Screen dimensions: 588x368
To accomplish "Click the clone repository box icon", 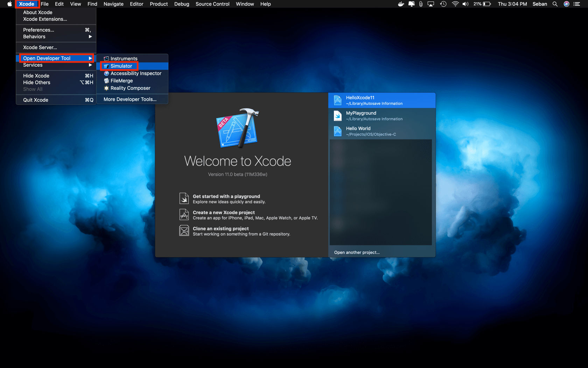I will click(184, 231).
